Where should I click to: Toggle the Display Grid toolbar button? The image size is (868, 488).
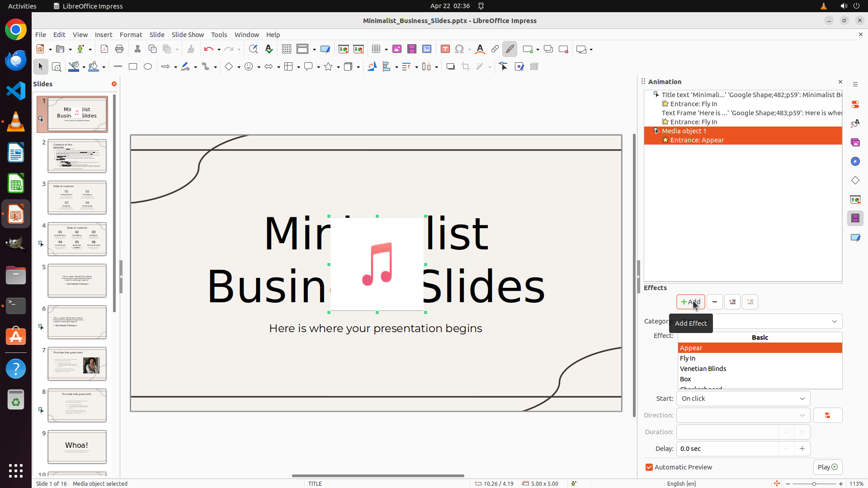(286, 49)
